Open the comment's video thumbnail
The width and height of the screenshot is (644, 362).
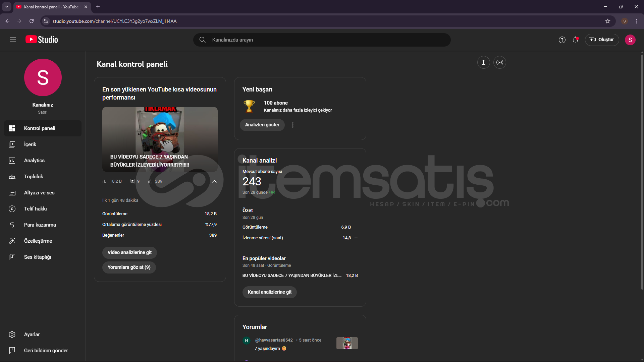tap(347, 343)
